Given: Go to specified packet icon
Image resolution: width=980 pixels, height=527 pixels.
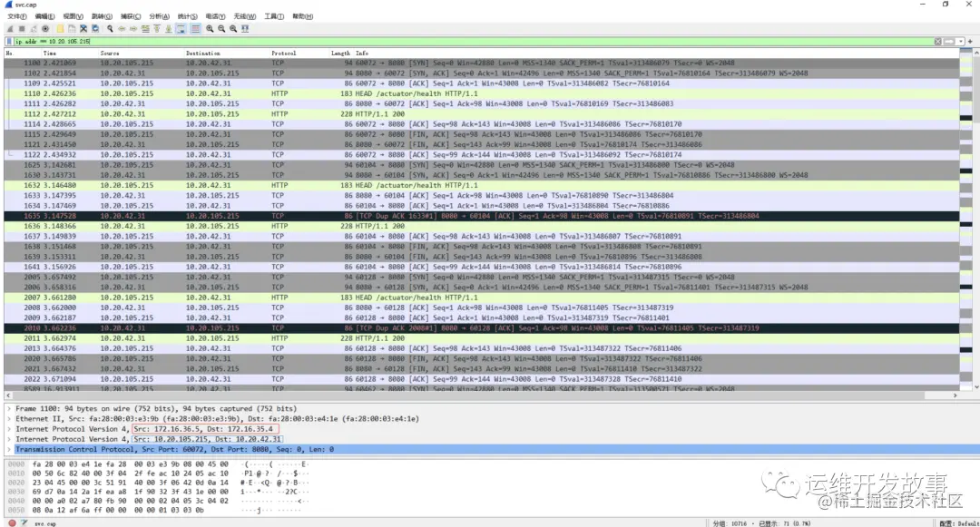Looking at the screenshot, I should (x=145, y=29).
